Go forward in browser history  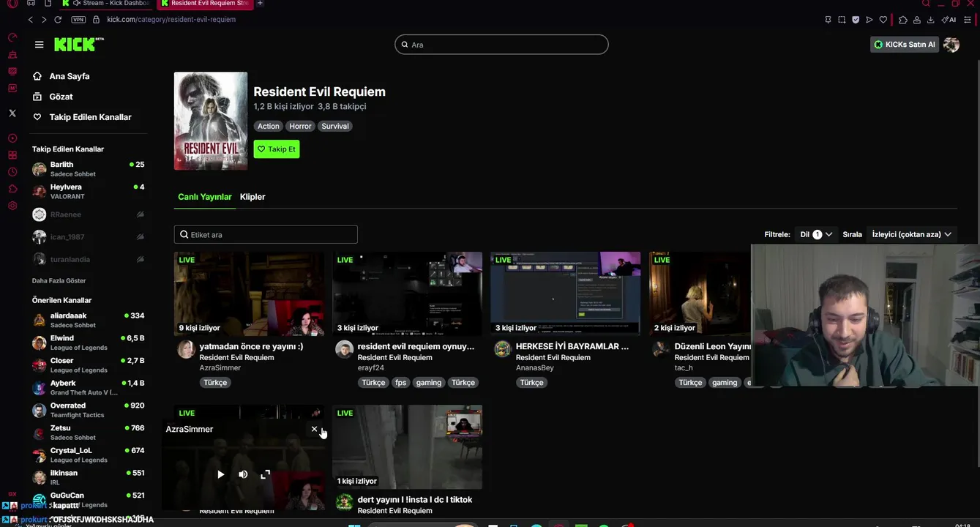point(44,20)
